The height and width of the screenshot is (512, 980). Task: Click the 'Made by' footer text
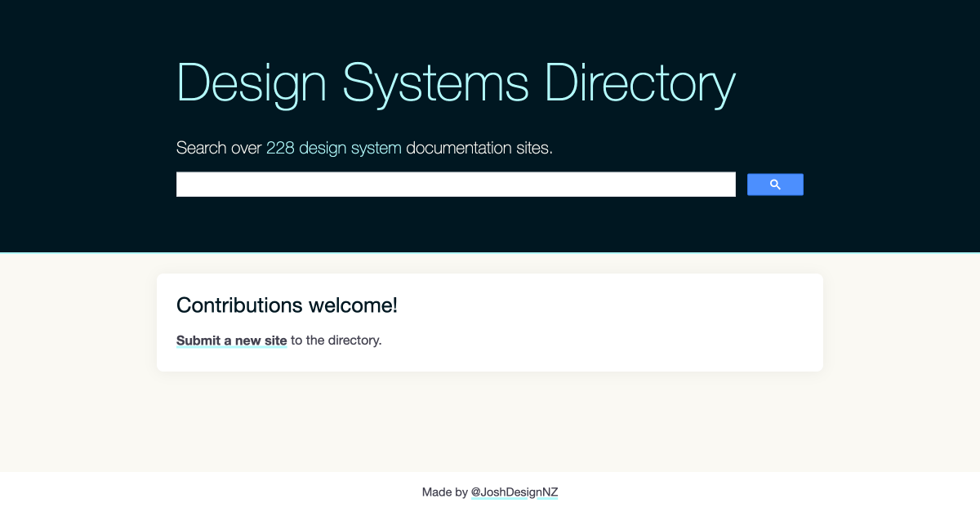(x=444, y=492)
